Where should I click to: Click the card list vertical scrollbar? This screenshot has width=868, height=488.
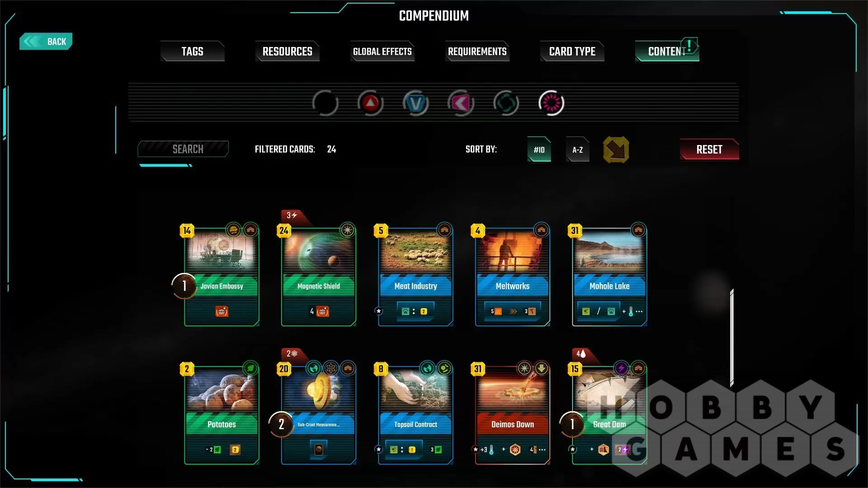(x=731, y=338)
